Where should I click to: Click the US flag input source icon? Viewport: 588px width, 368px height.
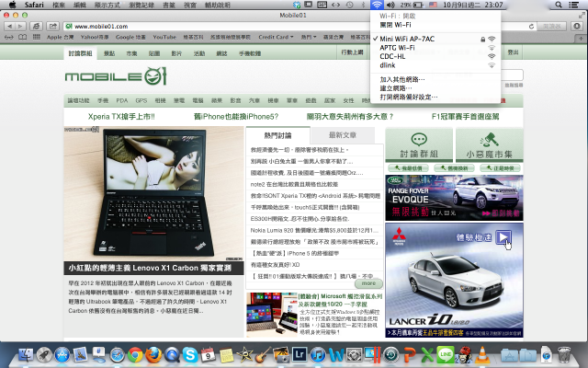pos(433,5)
